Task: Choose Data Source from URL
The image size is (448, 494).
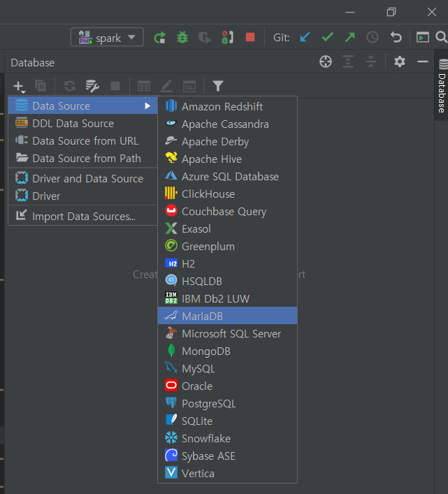Action: tap(82, 140)
